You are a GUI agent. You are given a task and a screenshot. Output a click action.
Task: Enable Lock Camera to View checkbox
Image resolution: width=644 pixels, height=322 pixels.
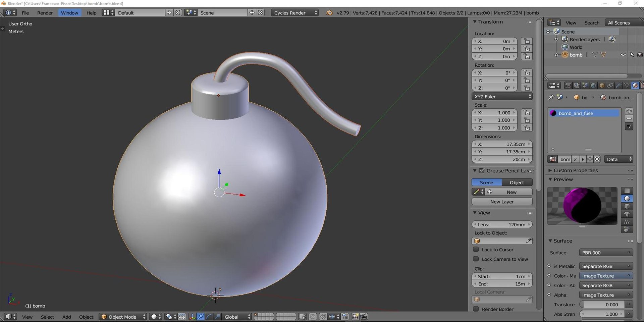click(476, 259)
